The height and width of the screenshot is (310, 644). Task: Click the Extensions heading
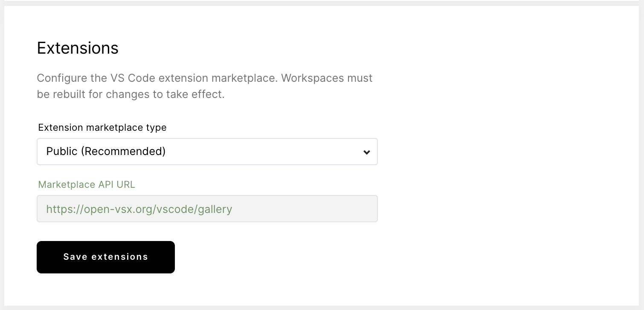(78, 48)
